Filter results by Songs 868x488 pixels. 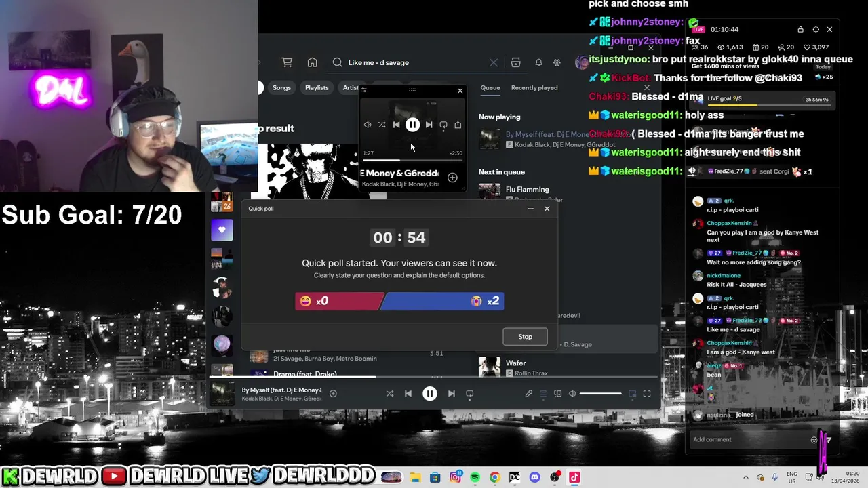281,87
